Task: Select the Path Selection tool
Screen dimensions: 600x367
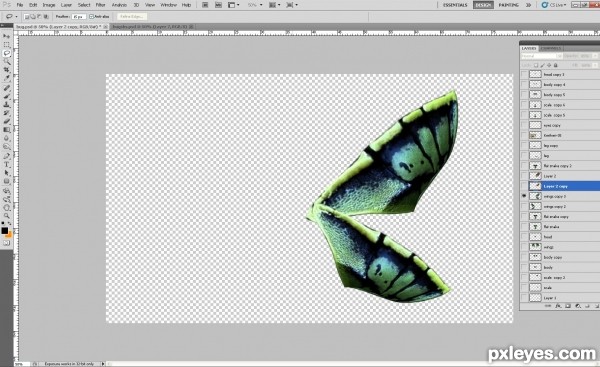Action: [7, 173]
